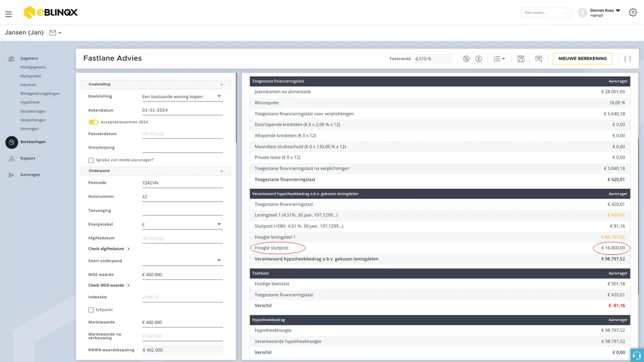Open the Energielabel dropdown

[x=182, y=224]
